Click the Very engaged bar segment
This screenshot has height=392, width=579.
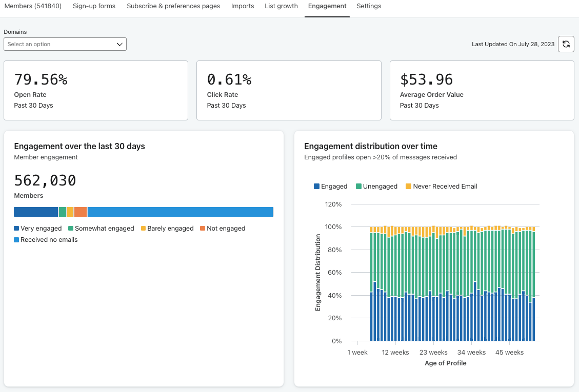point(36,212)
